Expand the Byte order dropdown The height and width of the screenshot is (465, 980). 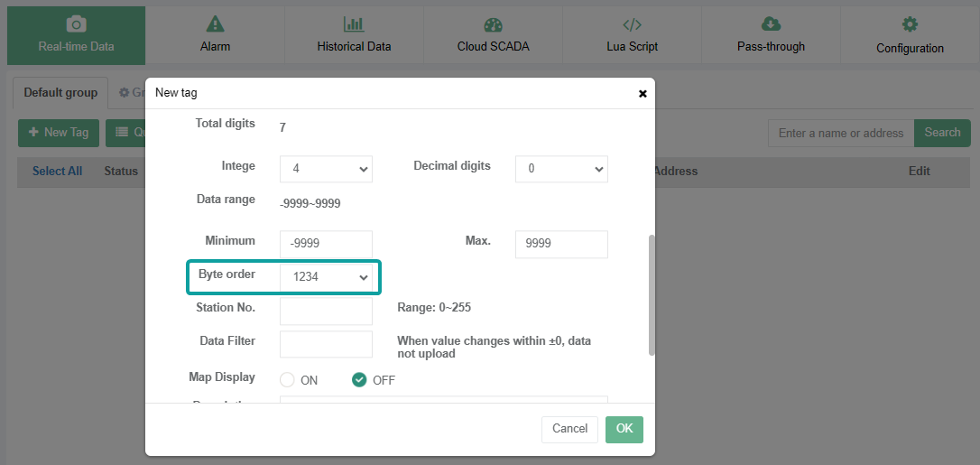(326, 277)
